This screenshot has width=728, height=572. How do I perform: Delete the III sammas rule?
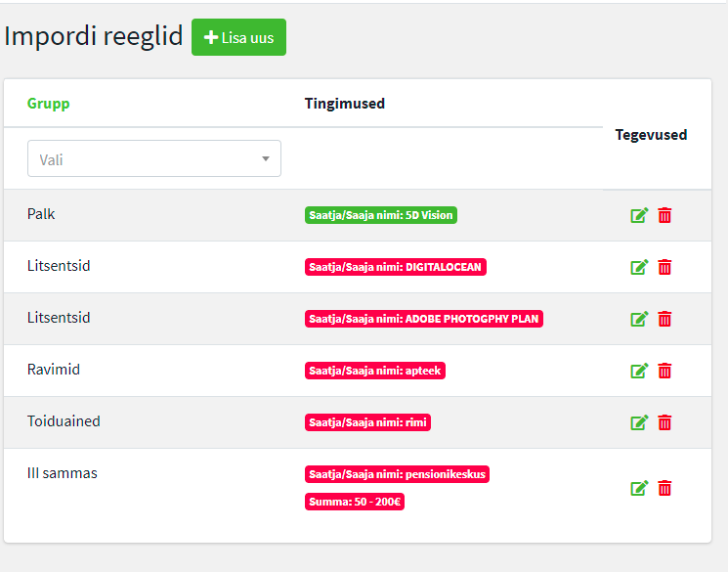click(x=664, y=488)
